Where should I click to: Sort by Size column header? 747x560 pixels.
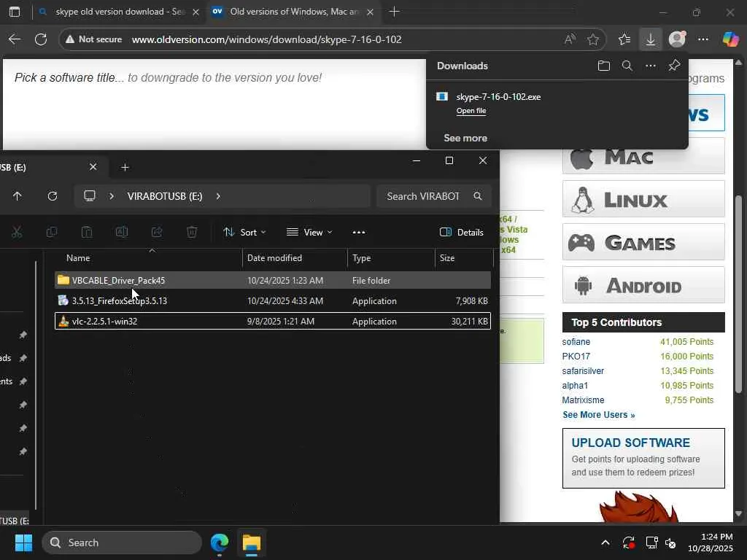point(447,258)
